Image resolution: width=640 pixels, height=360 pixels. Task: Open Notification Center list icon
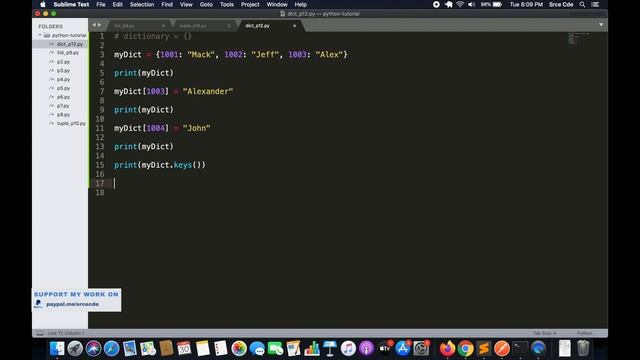click(596, 4)
